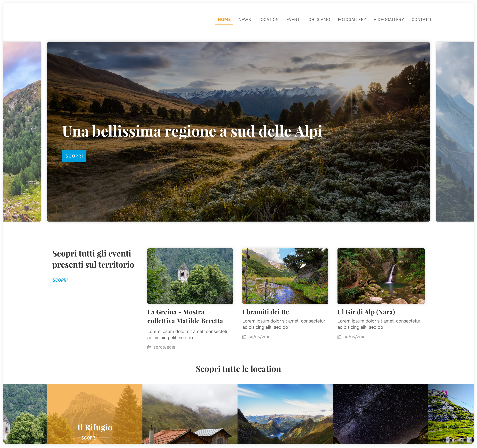The width and height of the screenshot is (477, 448).
Task: Open the location tile with mountain lake panorama
Action: click(285, 414)
